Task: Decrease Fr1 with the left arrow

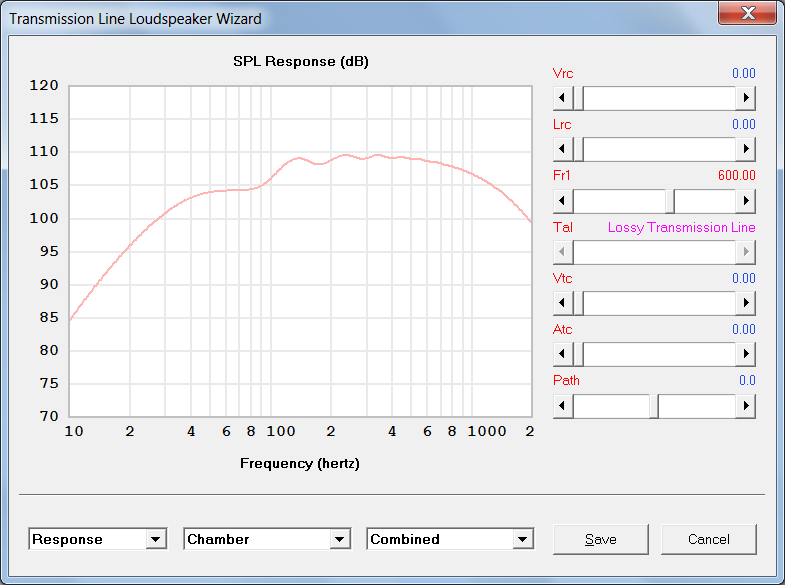Action: click(563, 201)
